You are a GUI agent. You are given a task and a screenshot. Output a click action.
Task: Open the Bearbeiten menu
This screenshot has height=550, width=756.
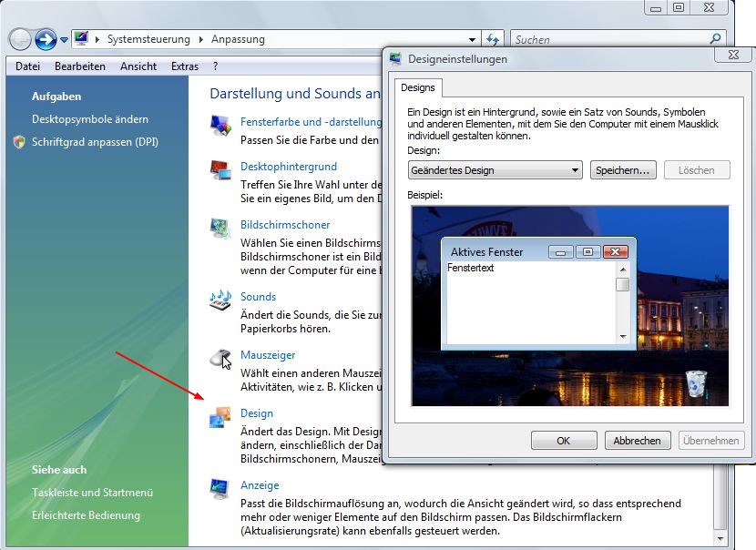[x=80, y=66]
